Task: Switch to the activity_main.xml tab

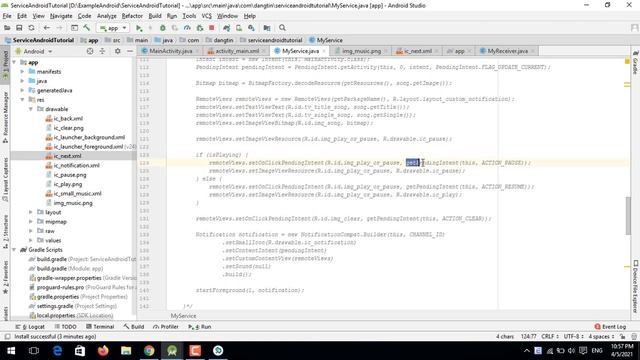Action: pyautogui.click(x=237, y=51)
